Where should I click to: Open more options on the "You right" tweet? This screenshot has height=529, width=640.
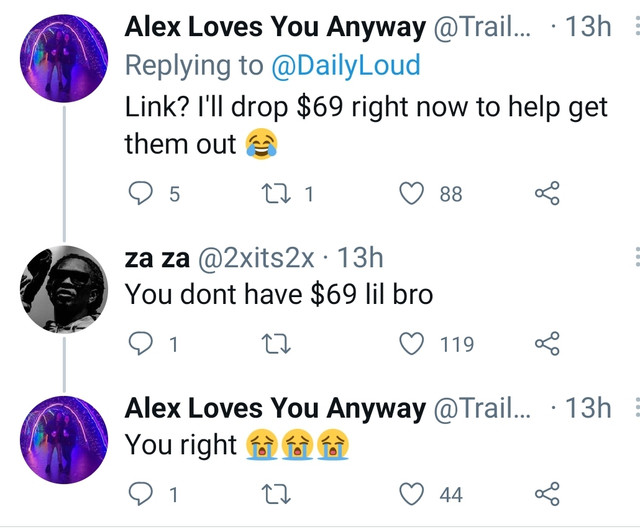(637, 407)
